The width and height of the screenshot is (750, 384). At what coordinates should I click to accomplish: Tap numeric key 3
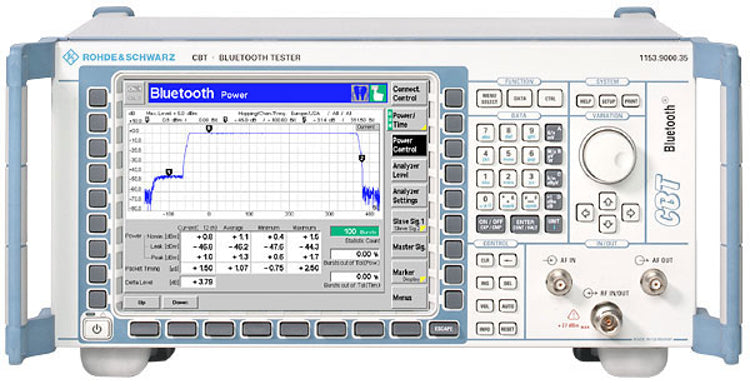[x=530, y=178]
